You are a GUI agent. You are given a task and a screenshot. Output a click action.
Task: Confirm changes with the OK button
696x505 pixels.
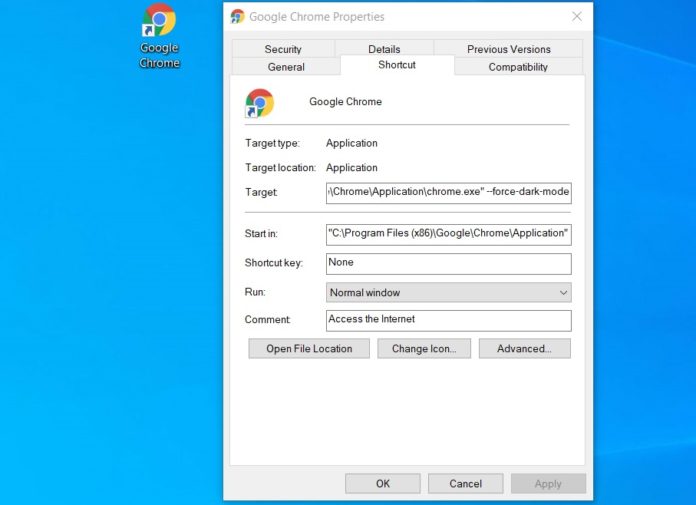tap(382, 484)
